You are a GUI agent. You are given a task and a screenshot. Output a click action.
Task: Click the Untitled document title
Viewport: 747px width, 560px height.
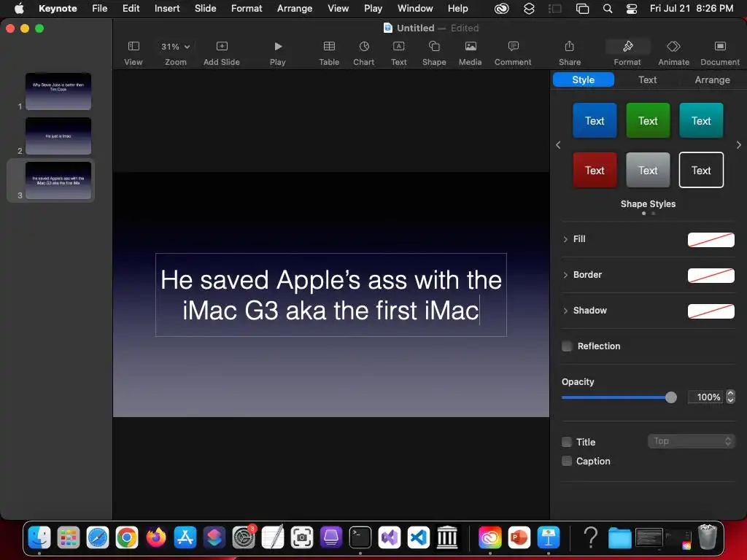[415, 28]
